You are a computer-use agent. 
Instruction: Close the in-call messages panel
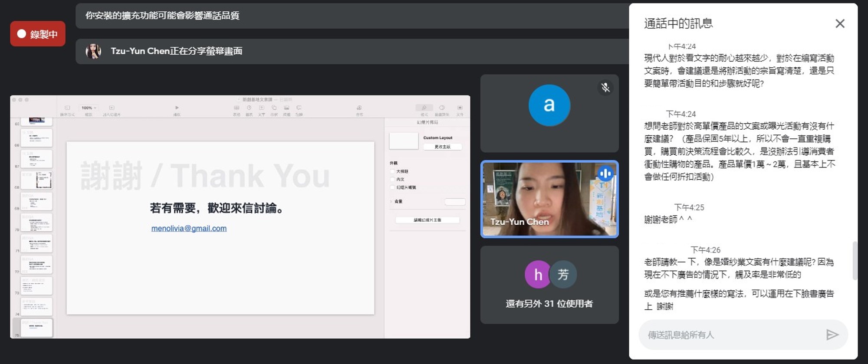tap(840, 23)
